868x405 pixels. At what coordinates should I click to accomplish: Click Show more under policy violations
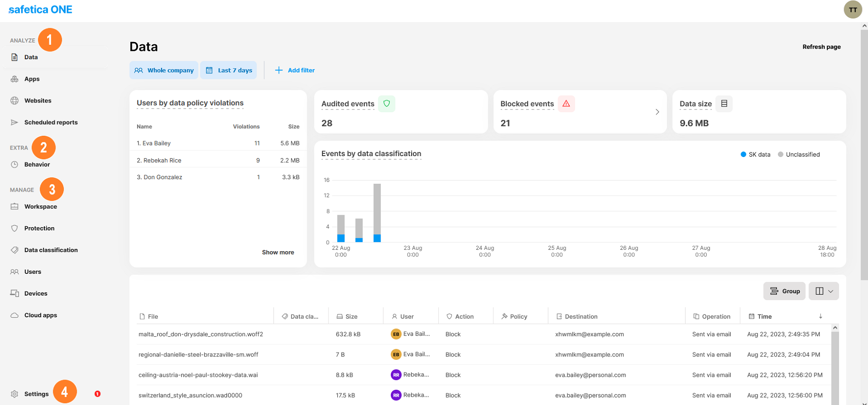point(278,252)
